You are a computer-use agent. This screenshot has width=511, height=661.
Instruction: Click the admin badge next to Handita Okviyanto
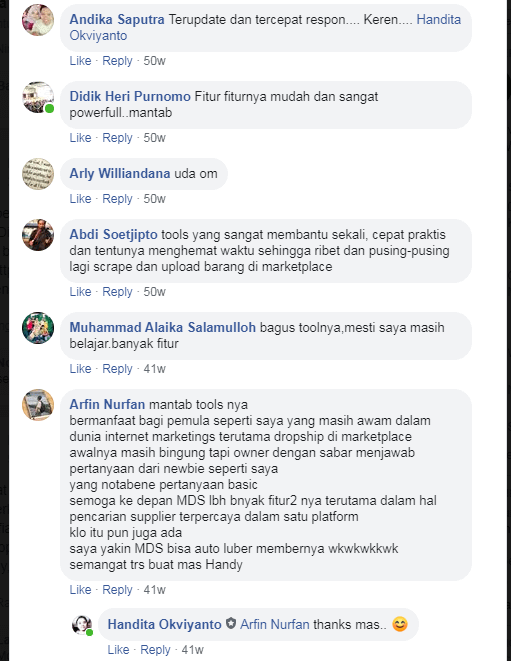coord(231,623)
